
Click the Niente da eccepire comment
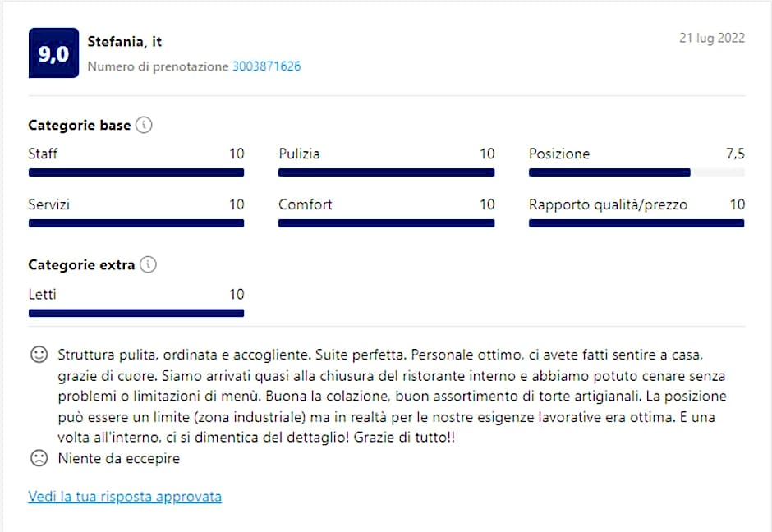(119, 459)
